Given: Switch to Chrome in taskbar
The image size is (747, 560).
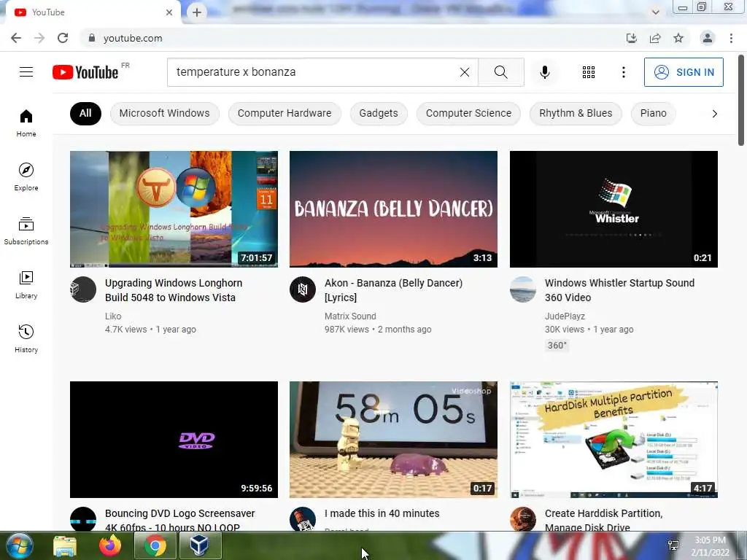Looking at the screenshot, I should click(155, 545).
